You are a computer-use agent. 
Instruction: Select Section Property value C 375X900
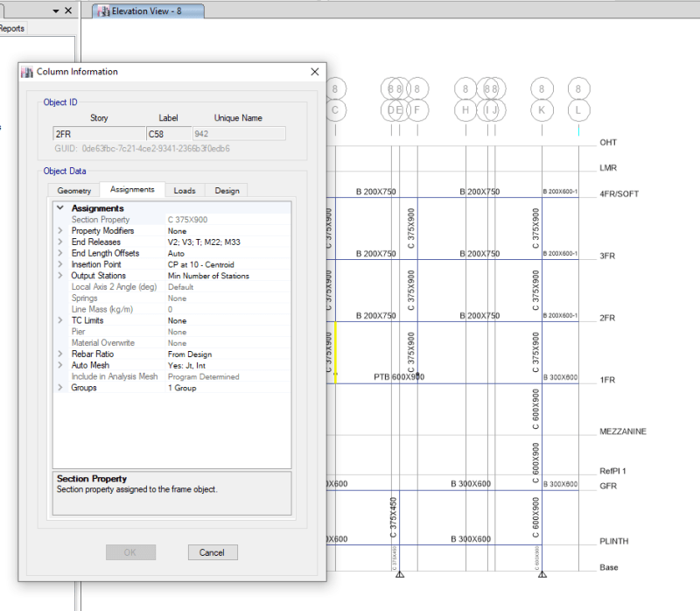point(187,220)
